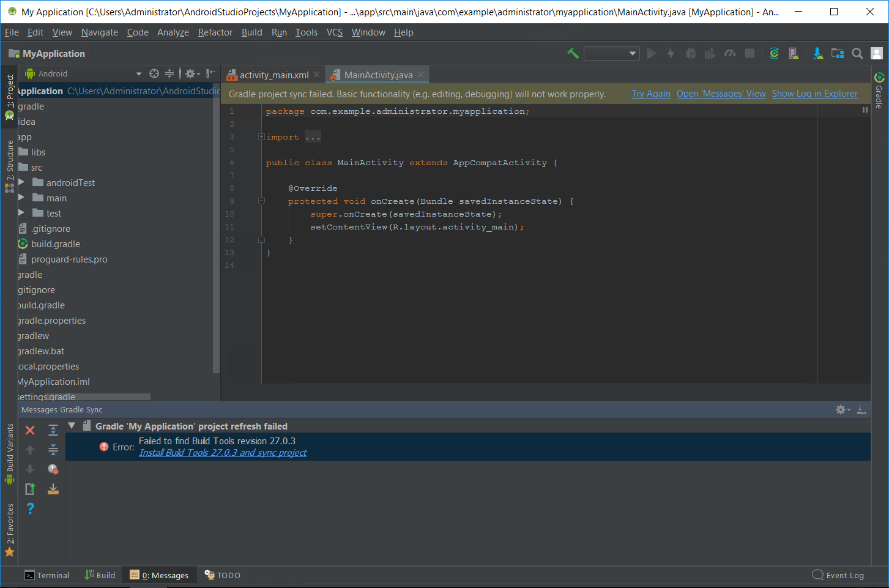Screen dimensions: 889x588
Task: Select build.gradle in app module
Action: (55, 244)
